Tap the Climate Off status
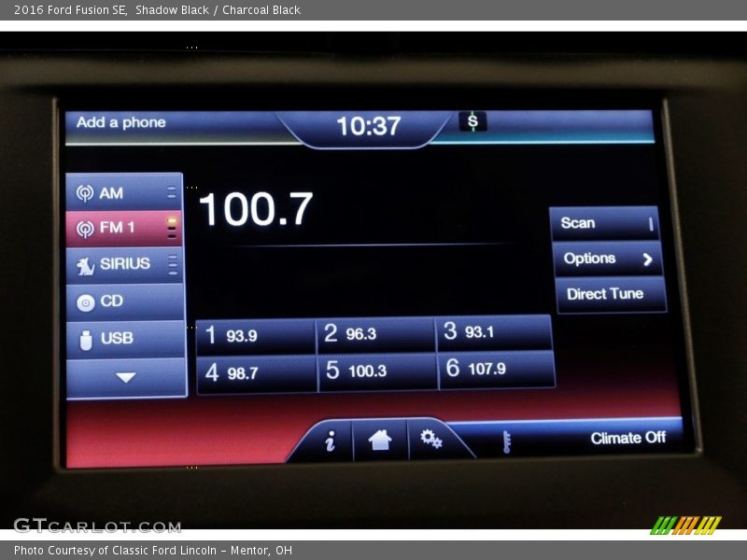 (x=627, y=438)
